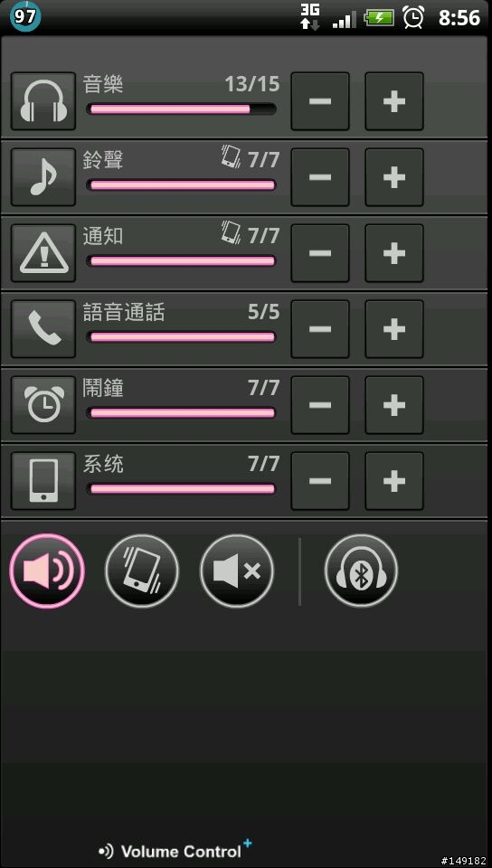Increase music volume with plus button
The width and height of the screenshot is (492, 868).
394,101
